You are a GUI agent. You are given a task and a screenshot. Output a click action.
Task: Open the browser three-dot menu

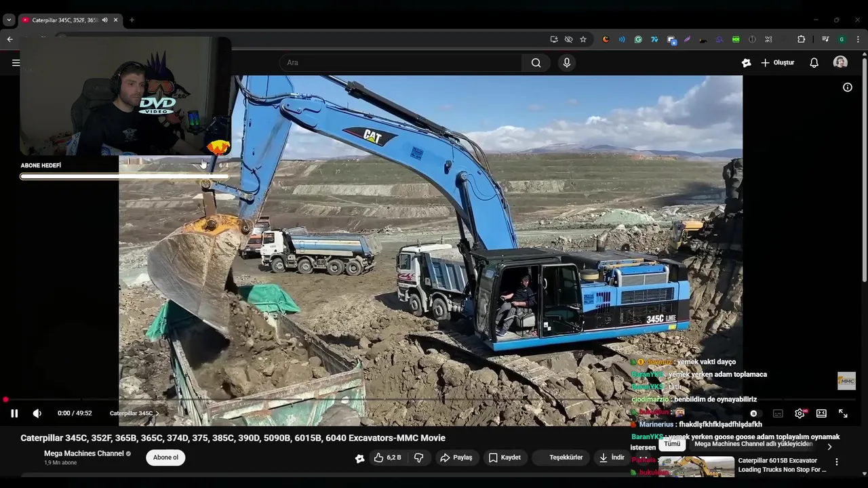click(857, 39)
